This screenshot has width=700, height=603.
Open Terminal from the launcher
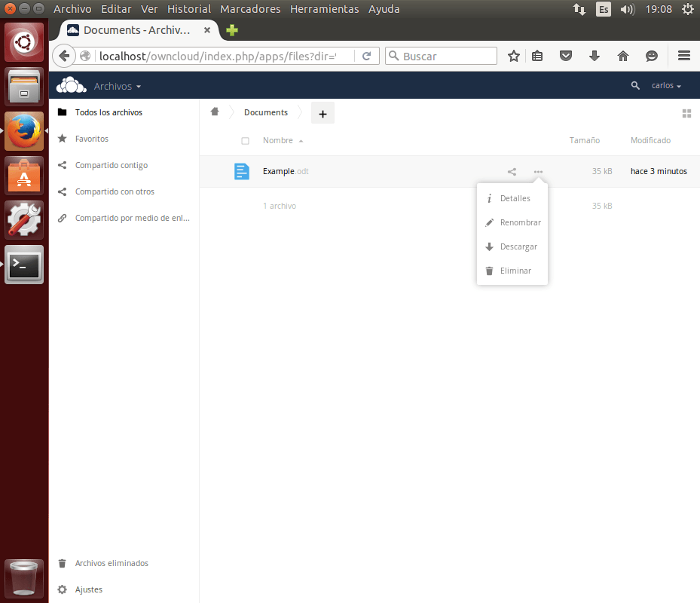(24, 265)
